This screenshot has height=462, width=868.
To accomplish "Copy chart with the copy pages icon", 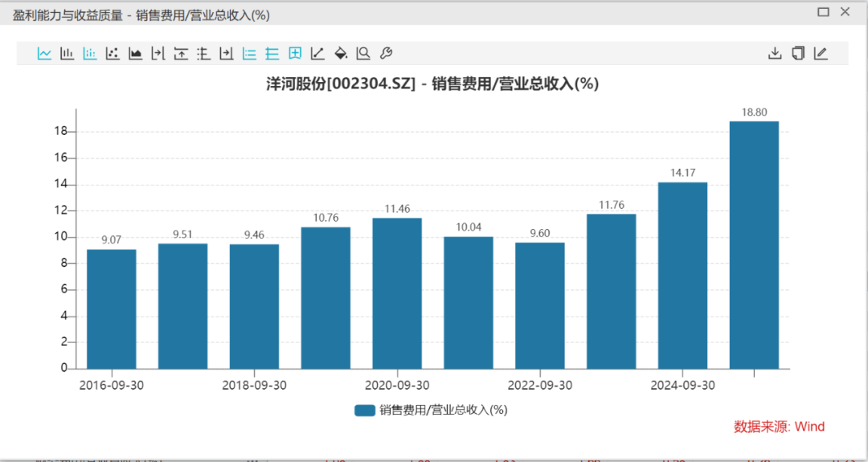I will (x=798, y=54).
